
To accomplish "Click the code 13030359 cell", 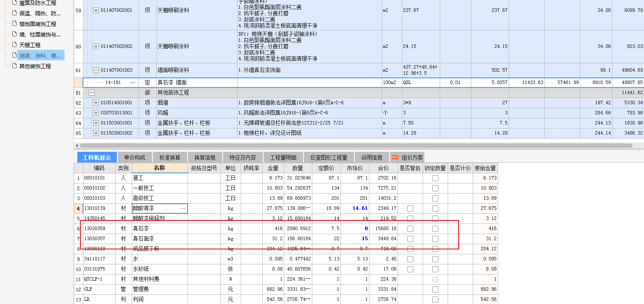I will click(99, 229).
